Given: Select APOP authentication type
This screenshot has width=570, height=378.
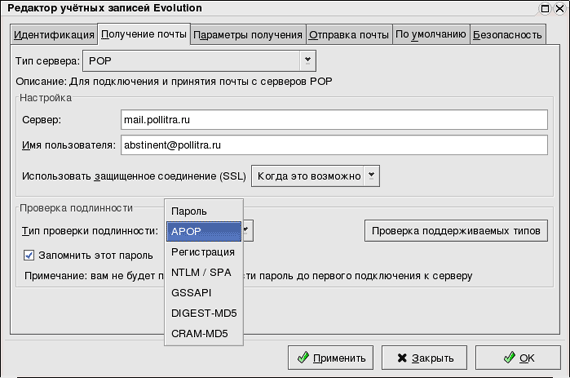Looking at the screenshot, I should (204, 232).
